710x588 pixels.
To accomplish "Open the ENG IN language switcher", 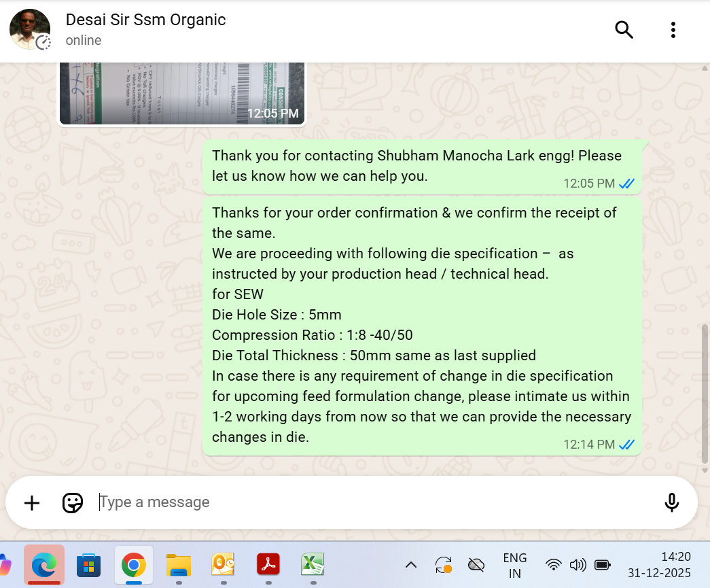I will coord(515,565).
